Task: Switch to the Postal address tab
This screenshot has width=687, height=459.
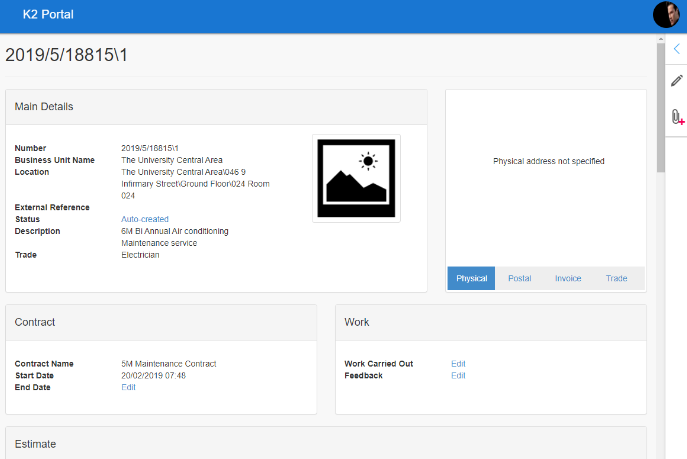Action: [x=519, y=278]
